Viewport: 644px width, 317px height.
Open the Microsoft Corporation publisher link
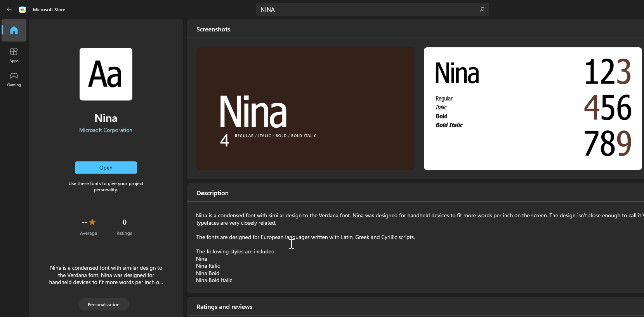[106, 130]
